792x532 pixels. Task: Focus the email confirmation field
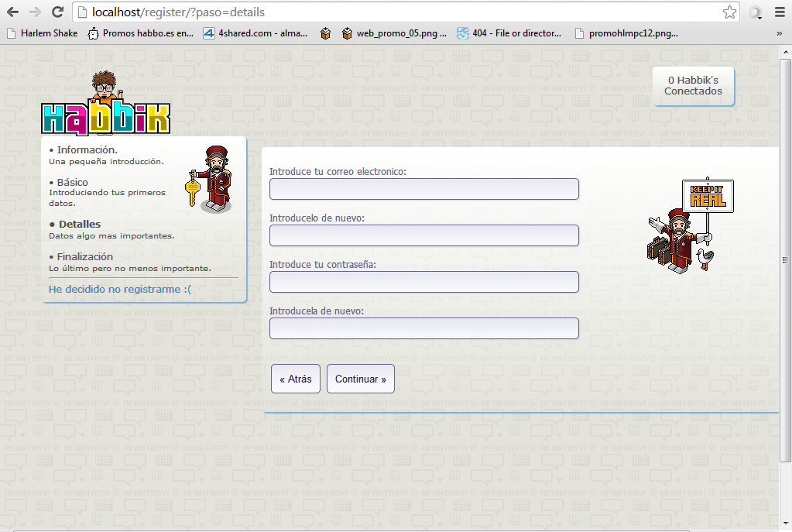coord(423,235)
